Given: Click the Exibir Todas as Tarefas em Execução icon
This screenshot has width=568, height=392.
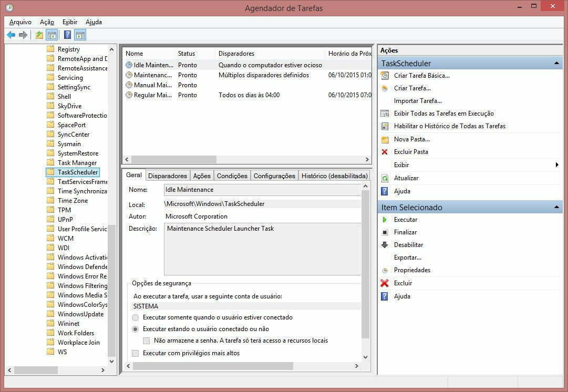Looking at the screenshot, I should [x=385, y=114].
